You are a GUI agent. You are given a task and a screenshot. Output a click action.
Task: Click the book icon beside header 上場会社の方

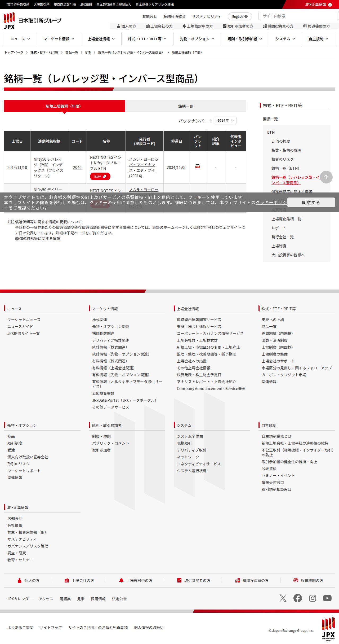pyautogui.click(x=148, y=26)
